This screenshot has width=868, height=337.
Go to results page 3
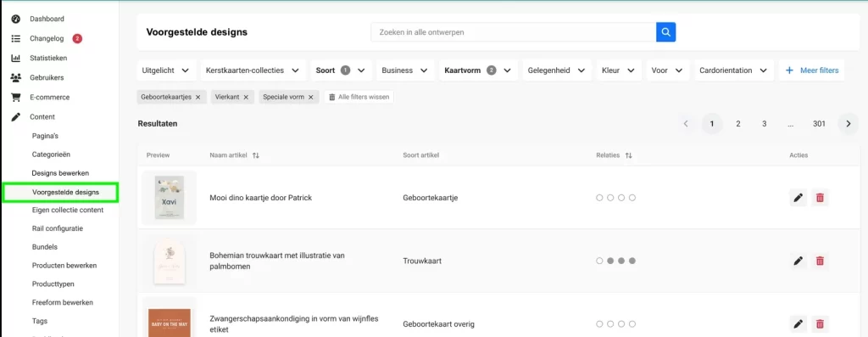764,124
